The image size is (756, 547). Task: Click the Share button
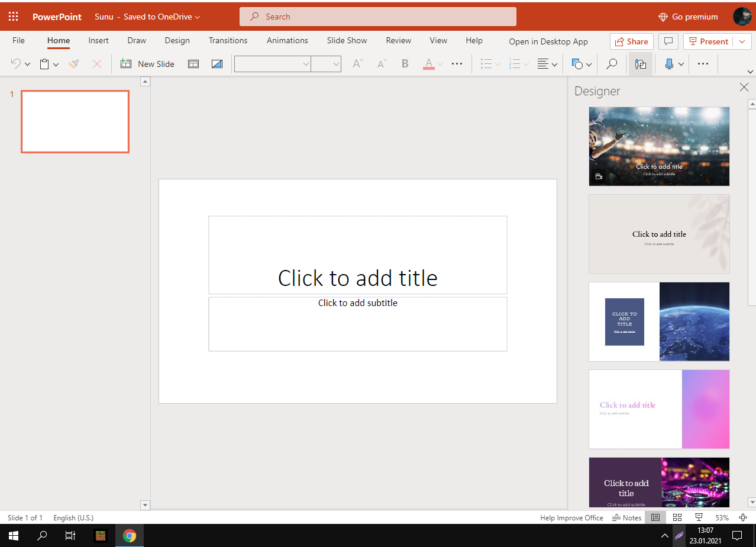coord(631,41)
